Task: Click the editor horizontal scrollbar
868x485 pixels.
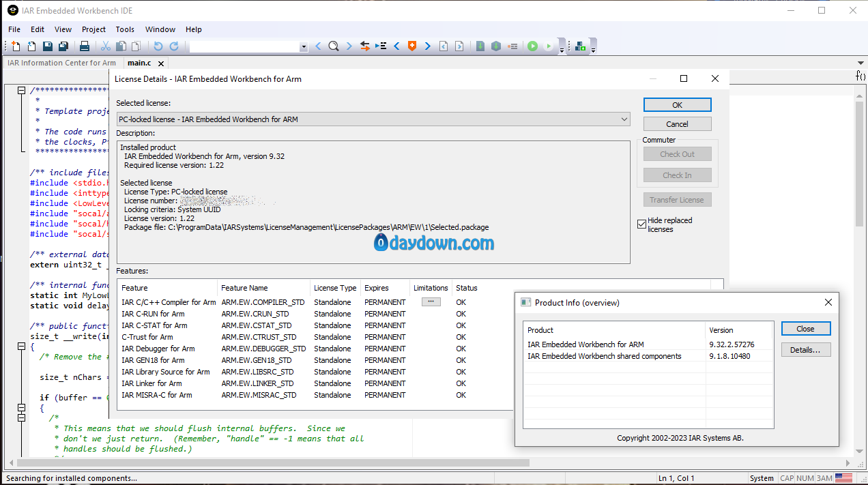Action: (273, 462)
